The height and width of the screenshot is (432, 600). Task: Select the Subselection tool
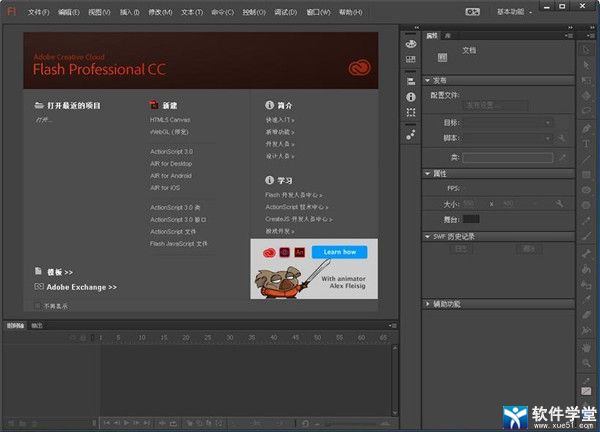tap(586, 65)
